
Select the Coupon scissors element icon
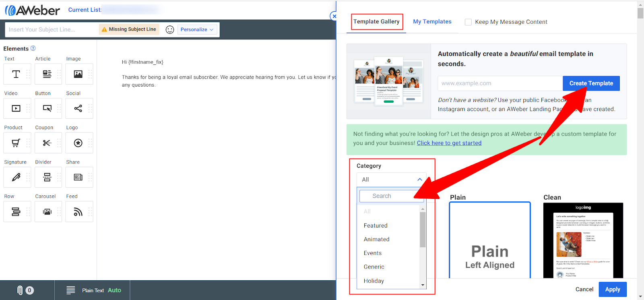[x=47, y=143]
